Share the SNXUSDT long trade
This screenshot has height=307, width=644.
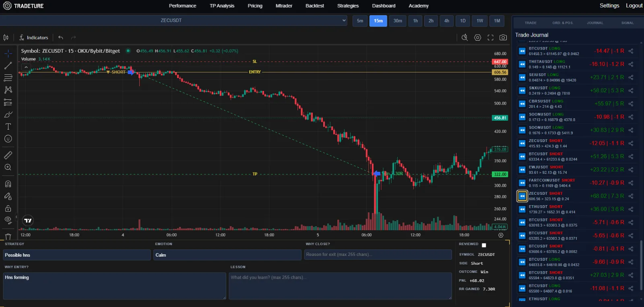click(631, 91)
